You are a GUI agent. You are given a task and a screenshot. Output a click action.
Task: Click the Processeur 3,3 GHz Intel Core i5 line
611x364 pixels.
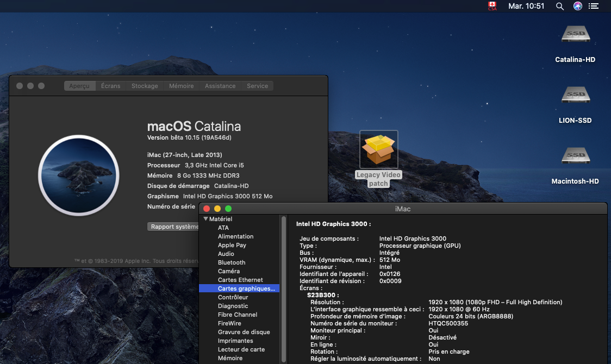196,166
